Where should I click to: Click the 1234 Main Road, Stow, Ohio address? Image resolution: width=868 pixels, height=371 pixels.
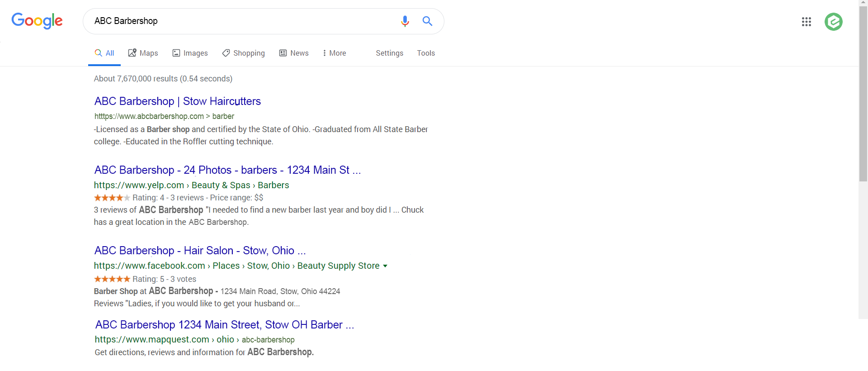pyautogui.click(x=280, y=291)
